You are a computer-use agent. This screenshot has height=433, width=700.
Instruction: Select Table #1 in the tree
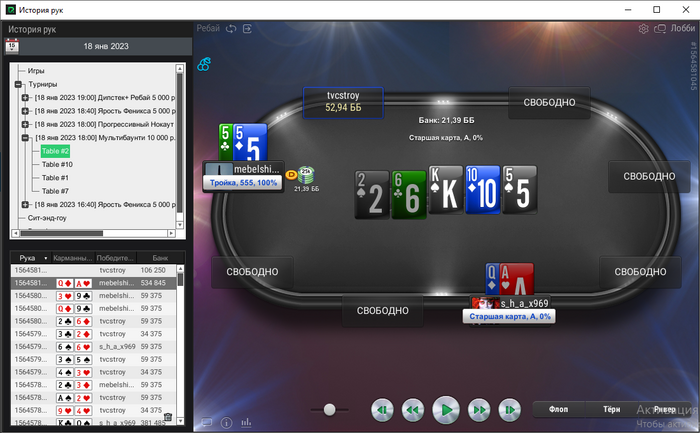(x=55, y=178)
